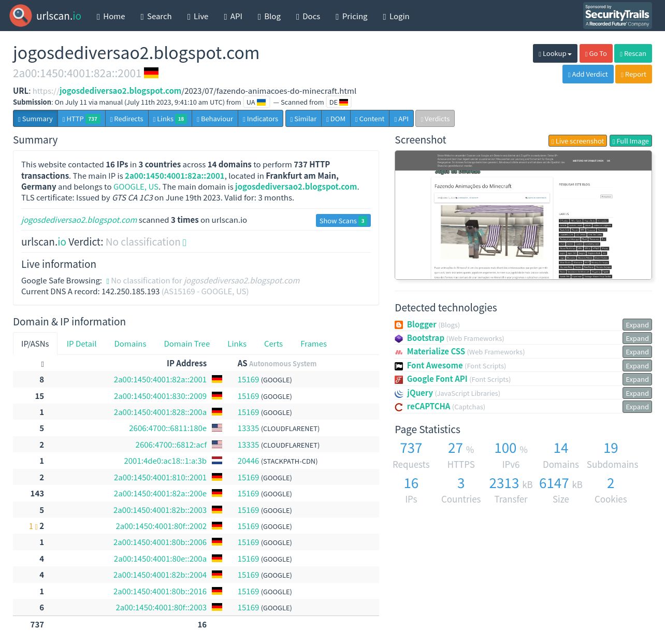665x644 pixels.
Task: Click the Font Awesome flag icon
Action: pyautogui.click(x=399, y=366)
